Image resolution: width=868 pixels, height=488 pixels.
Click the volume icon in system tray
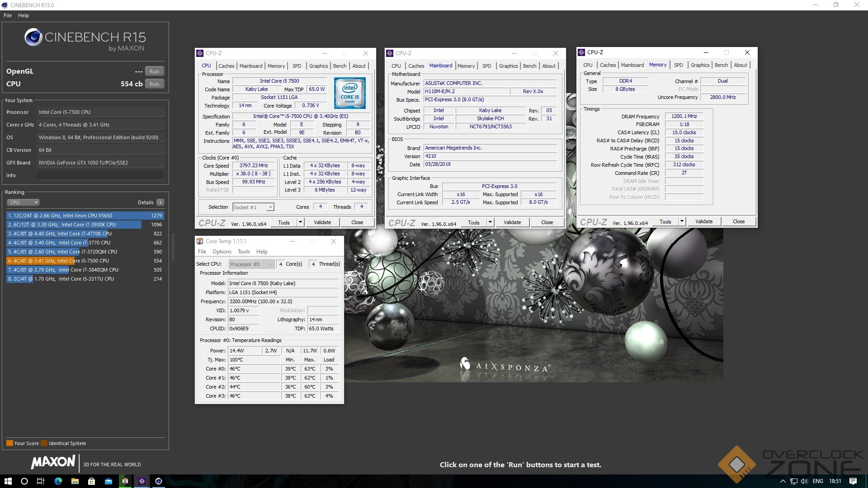(804, 481)
